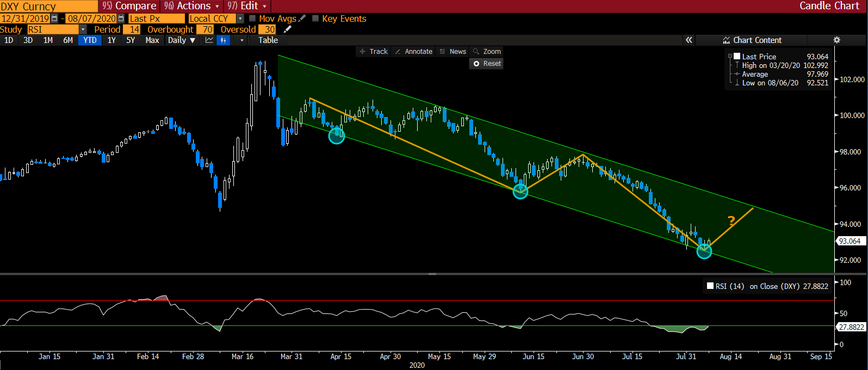
Task: Select the 5Y time range tab
Action: pyautogui.click(x=131, y=40)
